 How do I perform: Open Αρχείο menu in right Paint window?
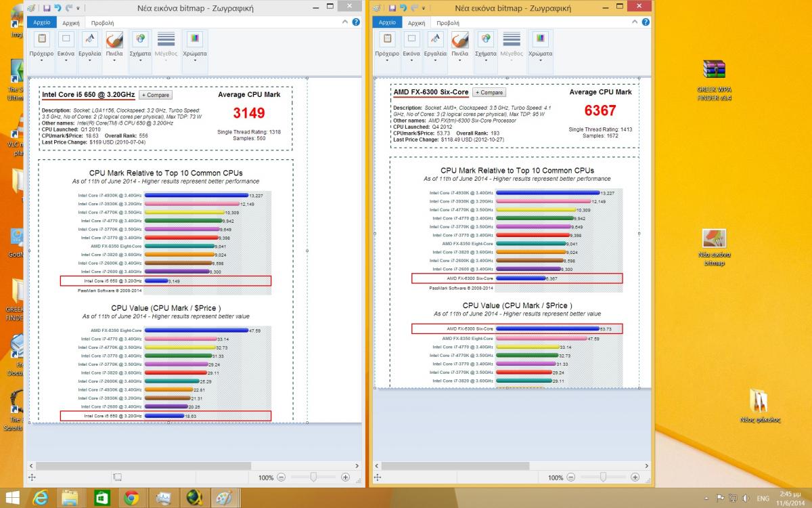(388, 22)
